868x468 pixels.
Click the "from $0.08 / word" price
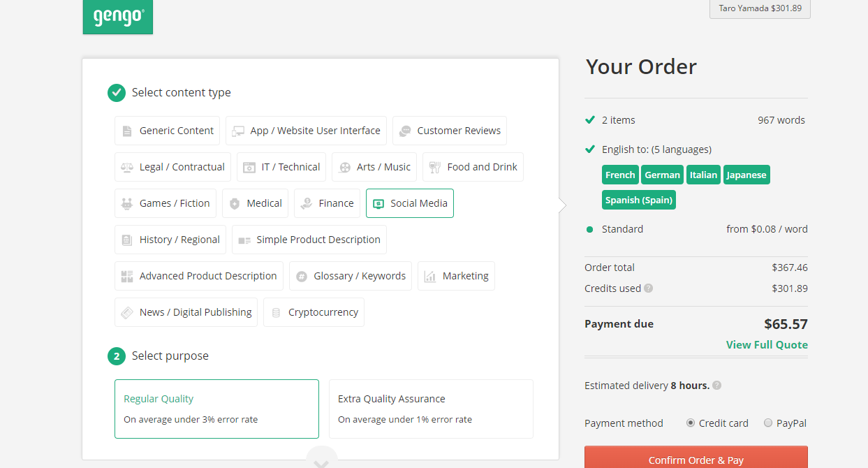click(767, 229)
